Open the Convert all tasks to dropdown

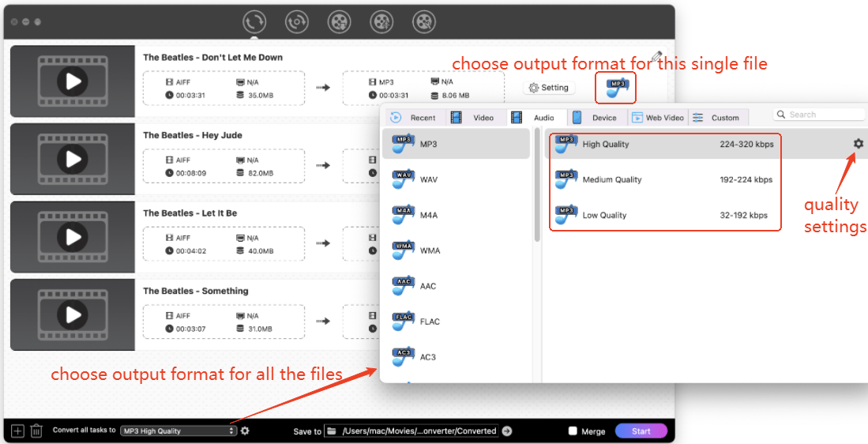click(x=178, y=431)
